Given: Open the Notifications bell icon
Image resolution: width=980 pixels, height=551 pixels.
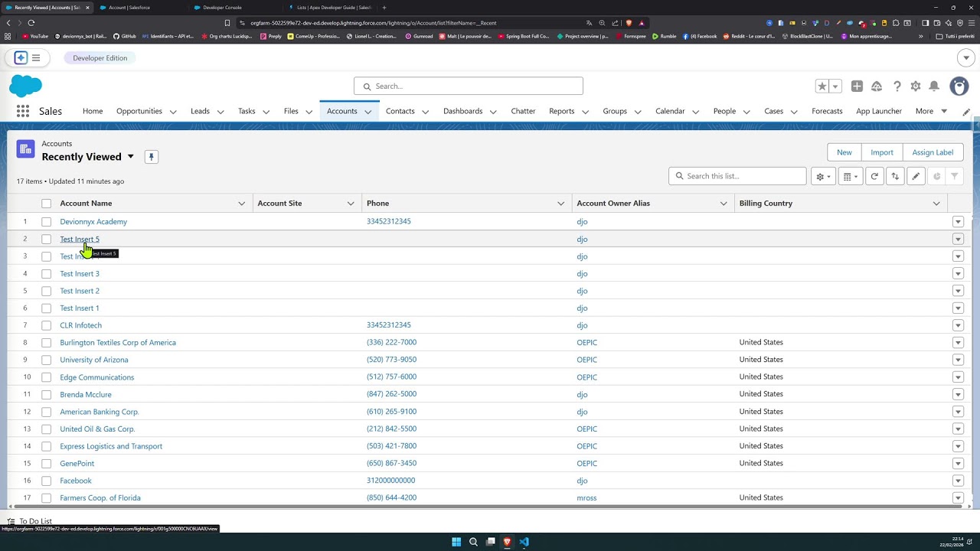Looking at the screenshot, I should pyautogui.click(x=934, y=86).
